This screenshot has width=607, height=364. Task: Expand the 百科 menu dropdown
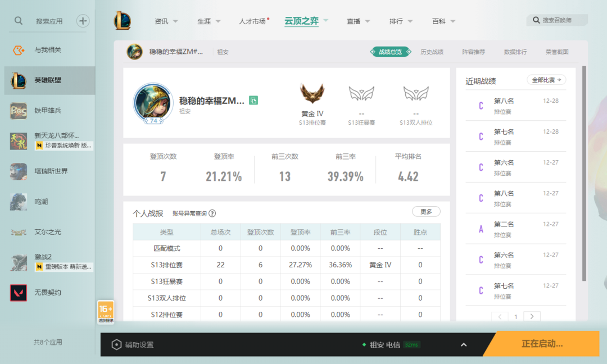(x=452, y=21)
